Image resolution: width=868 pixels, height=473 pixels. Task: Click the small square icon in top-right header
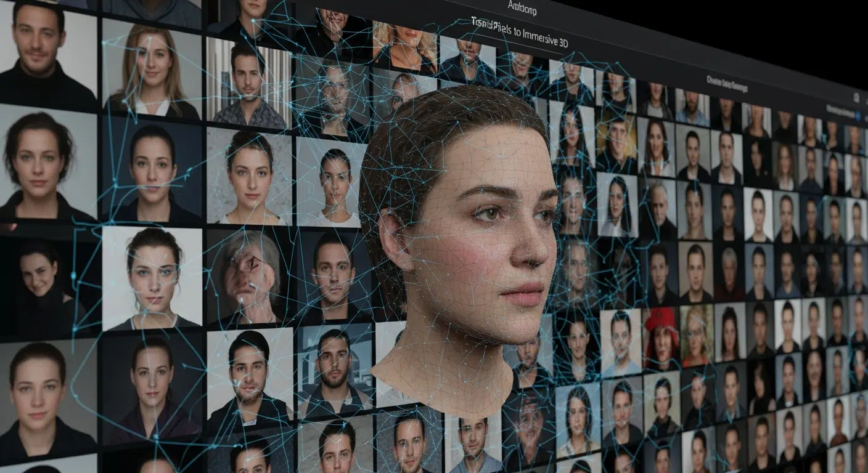pos(856,97)
